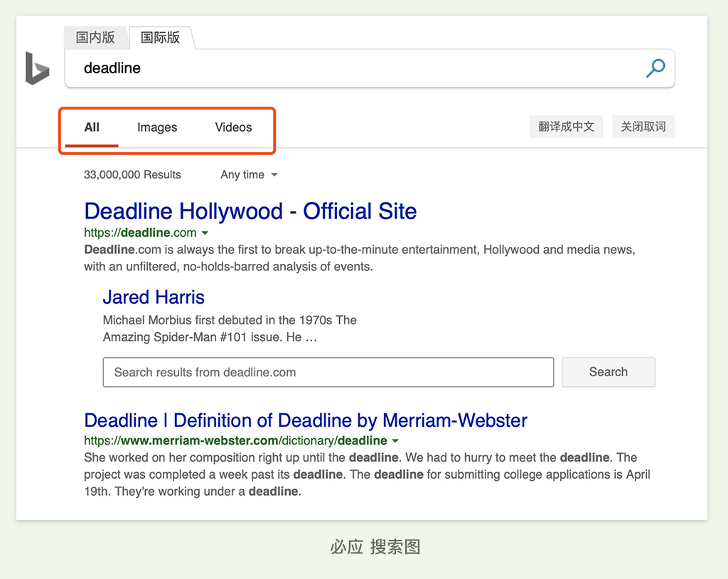Click the green https://deadline.com URL

coord(139,233)
